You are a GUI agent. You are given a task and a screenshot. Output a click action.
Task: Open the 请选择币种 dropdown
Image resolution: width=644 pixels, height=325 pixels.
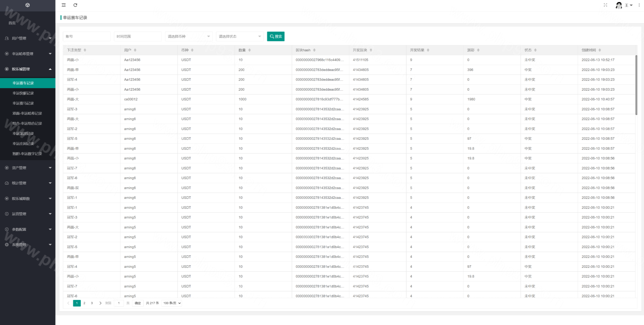coord(189,37)
